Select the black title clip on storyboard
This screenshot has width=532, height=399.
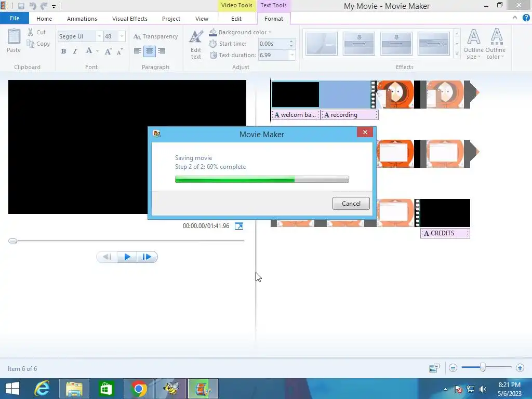click(295, 95)
